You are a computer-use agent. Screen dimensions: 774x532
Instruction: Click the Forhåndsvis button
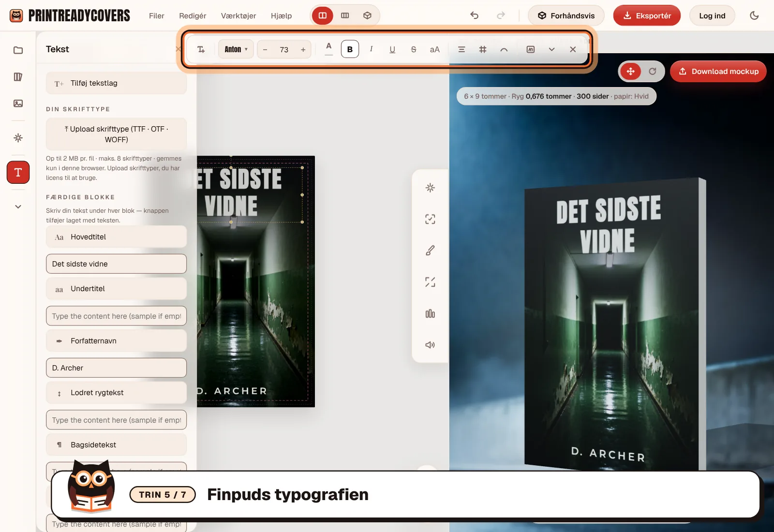pos(566,15)
